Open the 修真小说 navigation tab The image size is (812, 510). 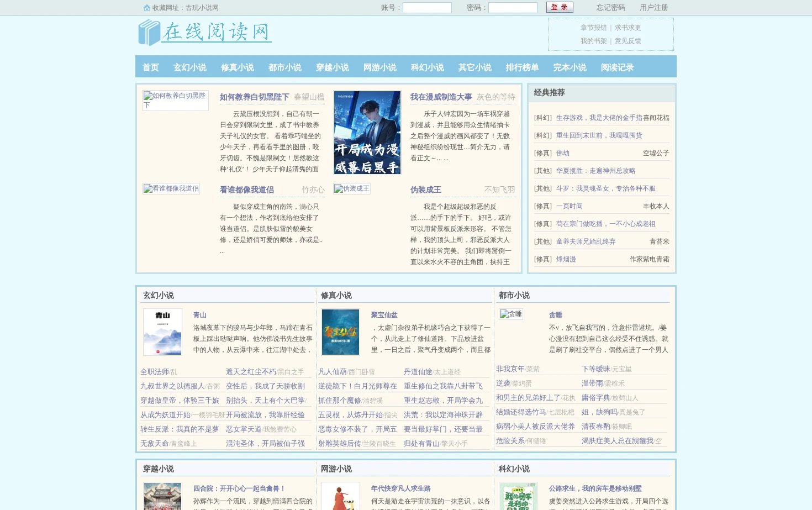(238, 67)
